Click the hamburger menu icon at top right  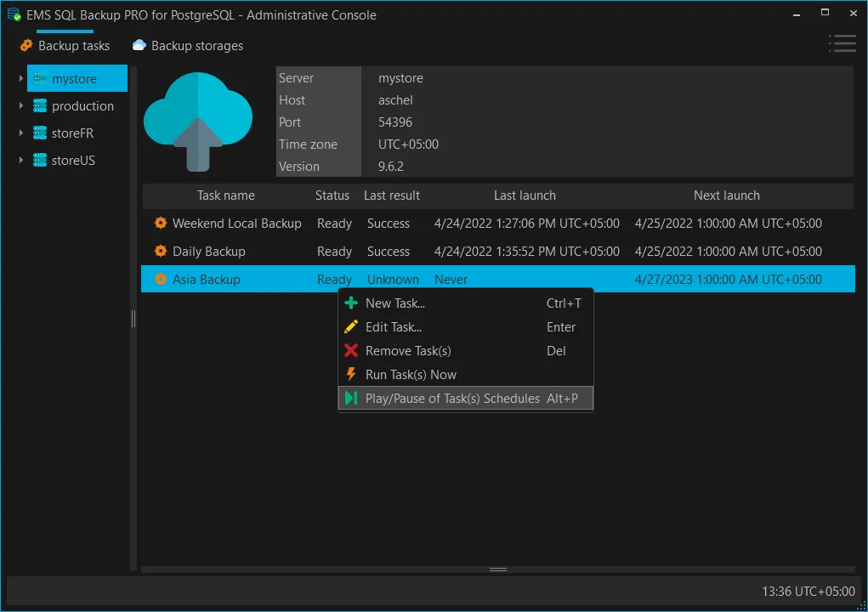tap(842, 43)
